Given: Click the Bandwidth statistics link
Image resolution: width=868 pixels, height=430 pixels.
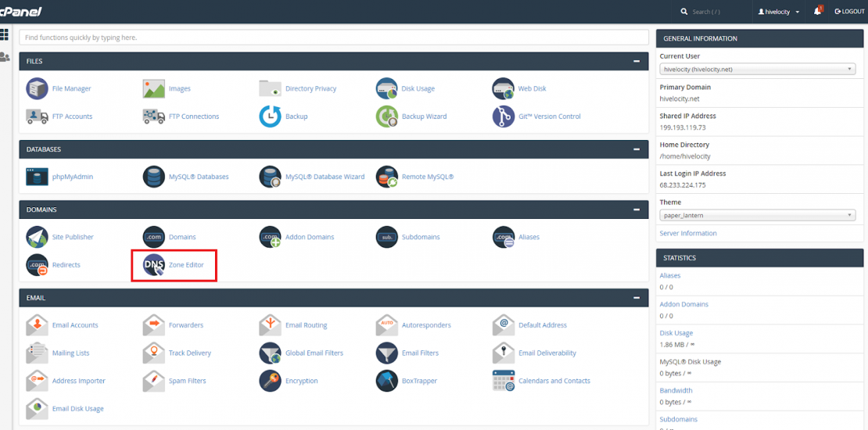Looking at the screenshot, I should click(676, 390).
